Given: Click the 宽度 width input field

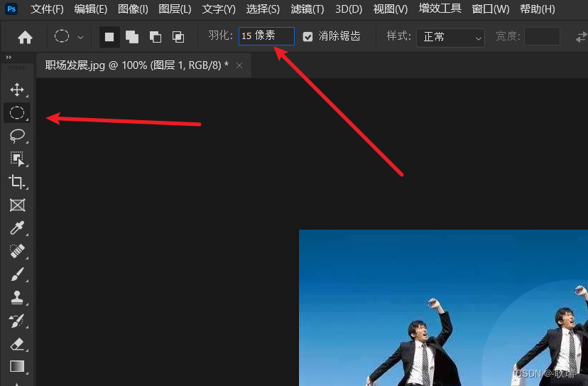Looking at the screenshot, I should point(542,36).
